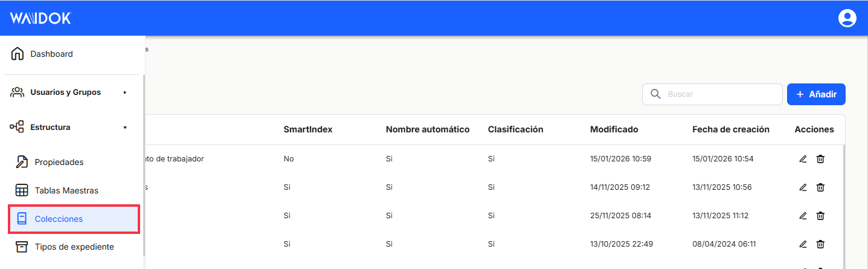Go to Propiedades in the sidebar

click(x=59, y=162)
